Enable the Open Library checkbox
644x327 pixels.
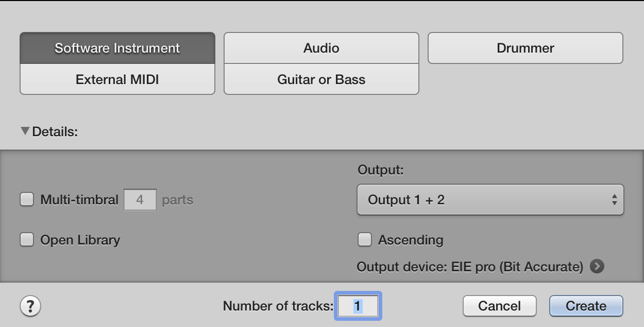click(x=27, y=240)
